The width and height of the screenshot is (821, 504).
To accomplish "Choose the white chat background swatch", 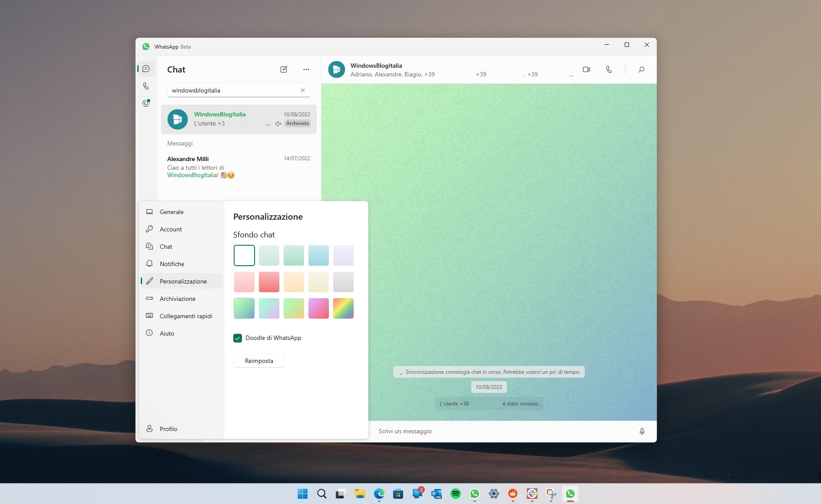I will [244, 255].
